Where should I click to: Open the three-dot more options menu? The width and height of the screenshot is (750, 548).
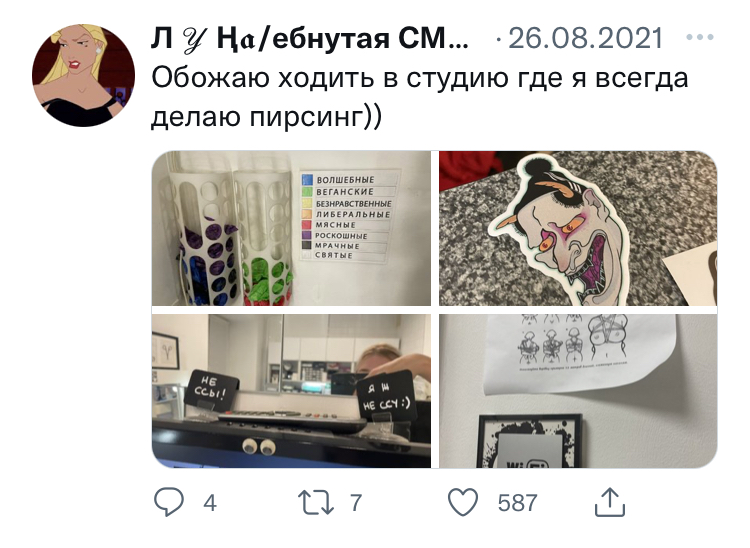700,37
